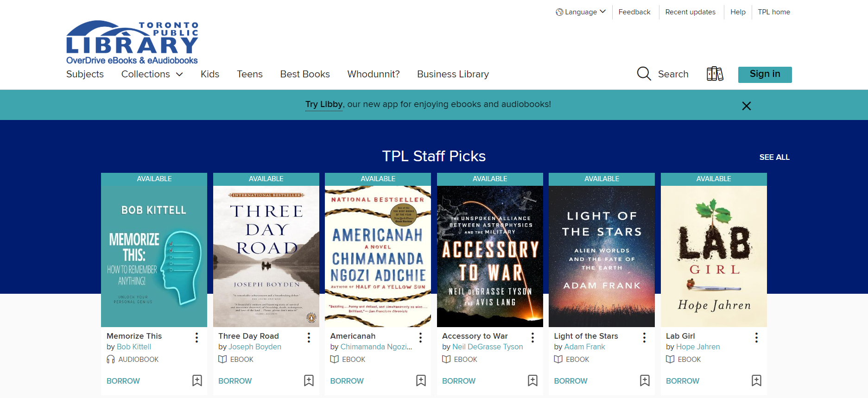Screen dimensions: 868x398
Task: Open the Light of the Stars title link
Action: click(x=586, y=336)
